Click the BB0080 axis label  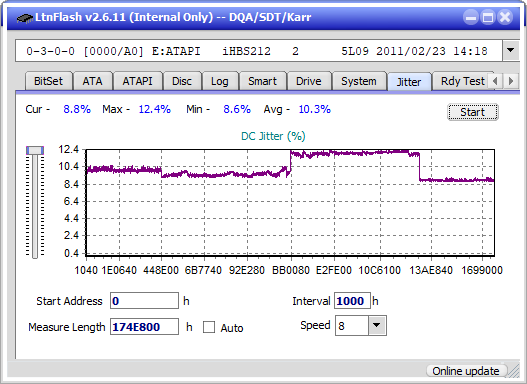(291, 270)
